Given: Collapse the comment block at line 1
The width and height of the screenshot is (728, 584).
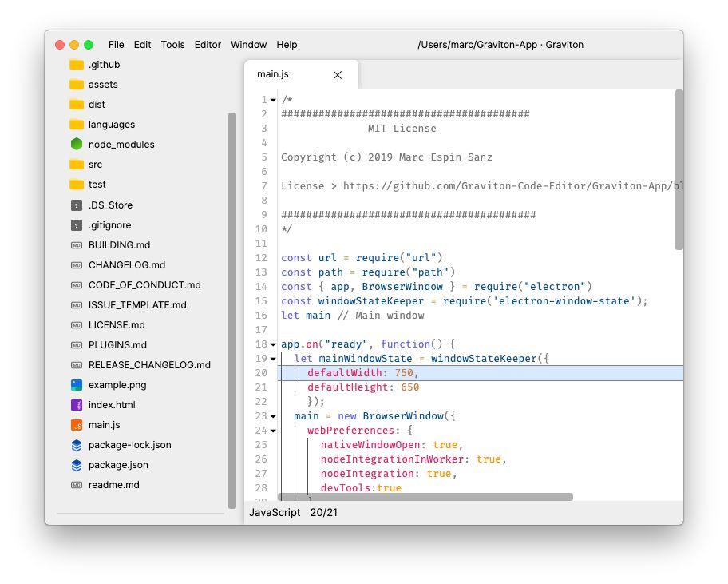Looking at the screenshot, I should pyautogui.click(x=273, y=101).
